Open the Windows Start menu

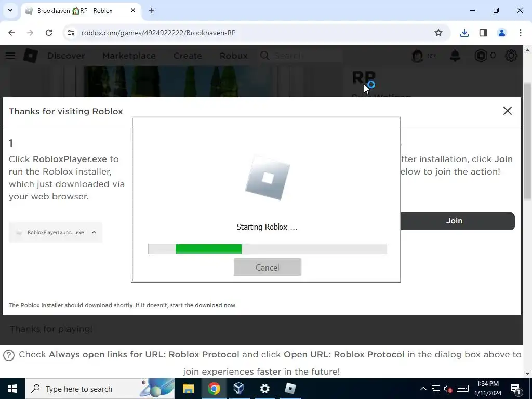point(12,389)
